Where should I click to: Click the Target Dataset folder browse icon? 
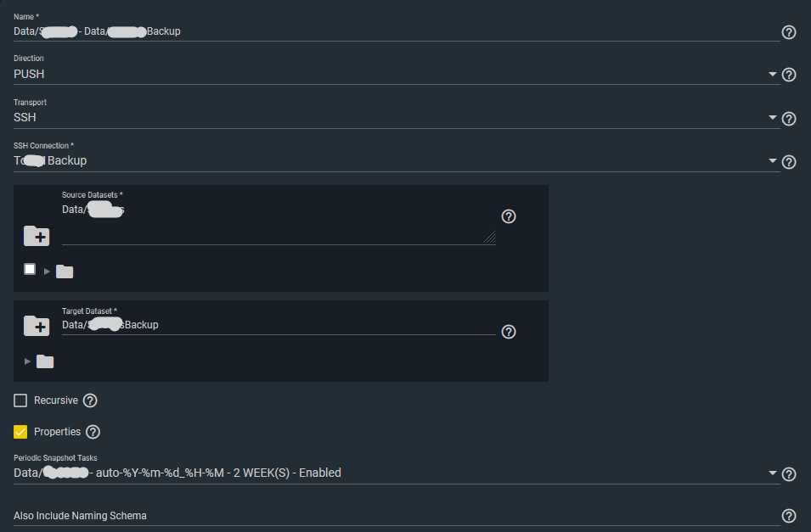(37, 325)
